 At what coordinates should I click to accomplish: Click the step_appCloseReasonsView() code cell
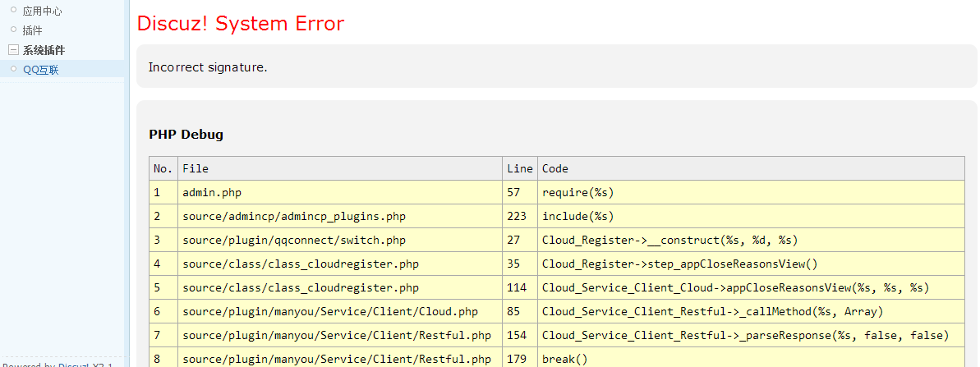pyautogui.click(x=679, y=264)
